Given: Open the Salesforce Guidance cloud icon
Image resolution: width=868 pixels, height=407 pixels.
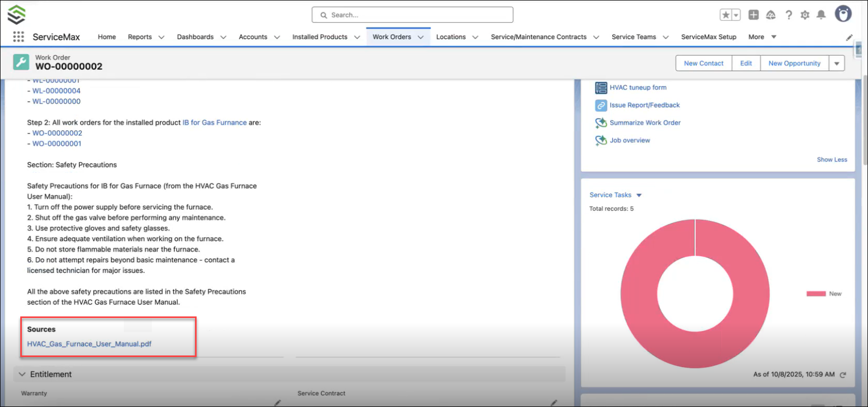Looking at the screenshot, I should click(x=771, y=15).
